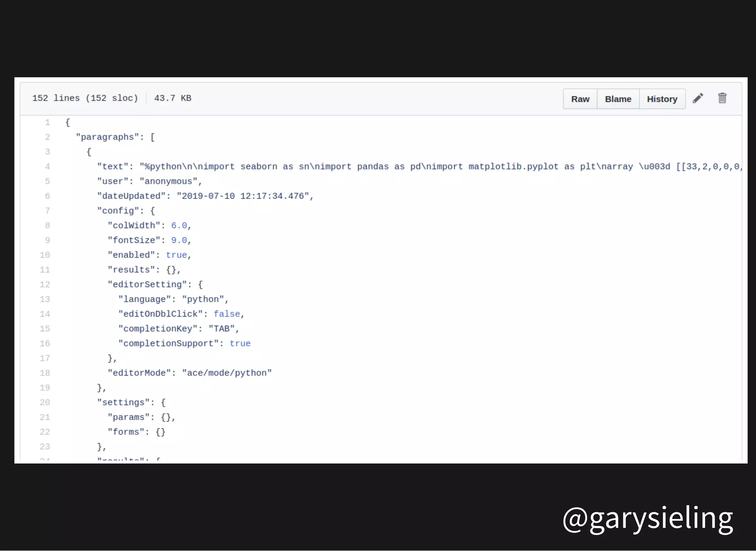Click line number 4
The height and width of the screenshot is (551, 756).
point(47,167)
